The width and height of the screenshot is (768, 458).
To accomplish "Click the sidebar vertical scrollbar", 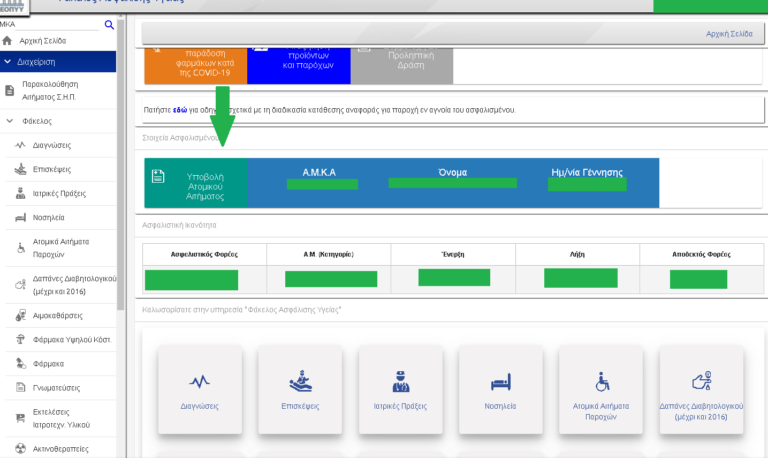I will (121, 200).
